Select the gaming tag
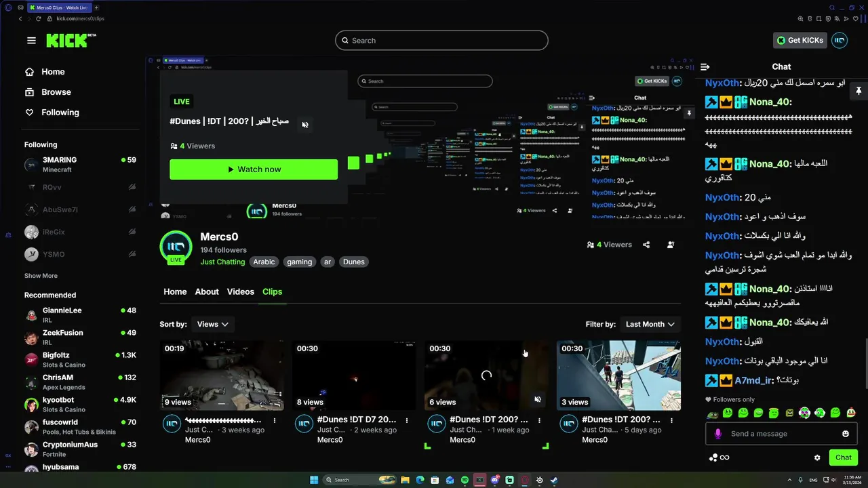Screen dimensions: 868x488 tap(299, 262)
